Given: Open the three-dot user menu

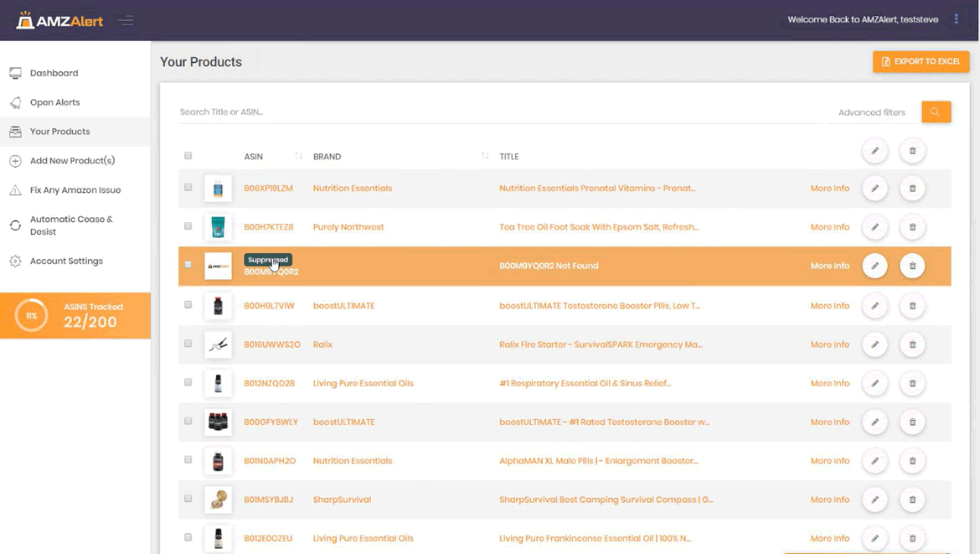Looking at the screenshot, I should pyautogui.click(x=957, y=19).
